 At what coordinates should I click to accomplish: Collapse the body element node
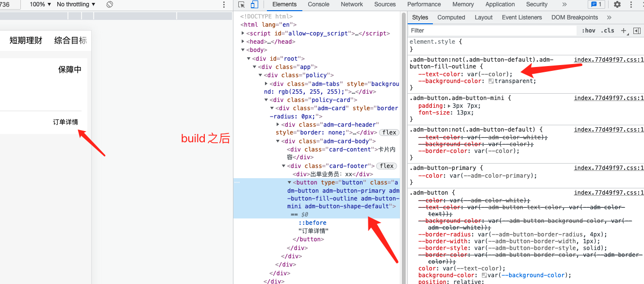243,50
